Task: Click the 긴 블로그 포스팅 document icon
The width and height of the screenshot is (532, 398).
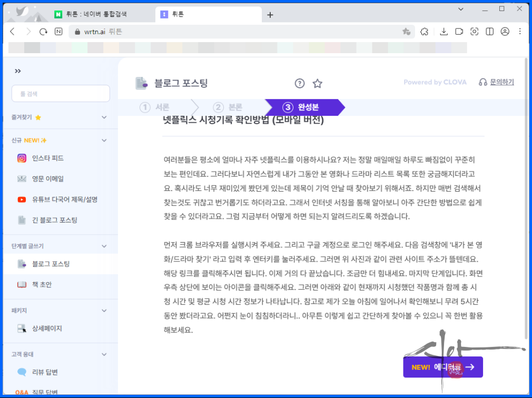Action: coord(22,220)
